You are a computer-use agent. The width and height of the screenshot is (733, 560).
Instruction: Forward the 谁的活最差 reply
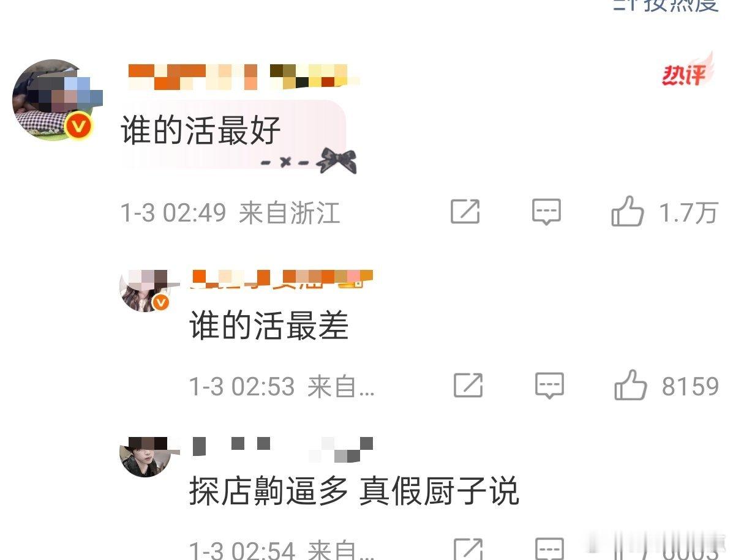pyautogui.click(x=468, y=386)
